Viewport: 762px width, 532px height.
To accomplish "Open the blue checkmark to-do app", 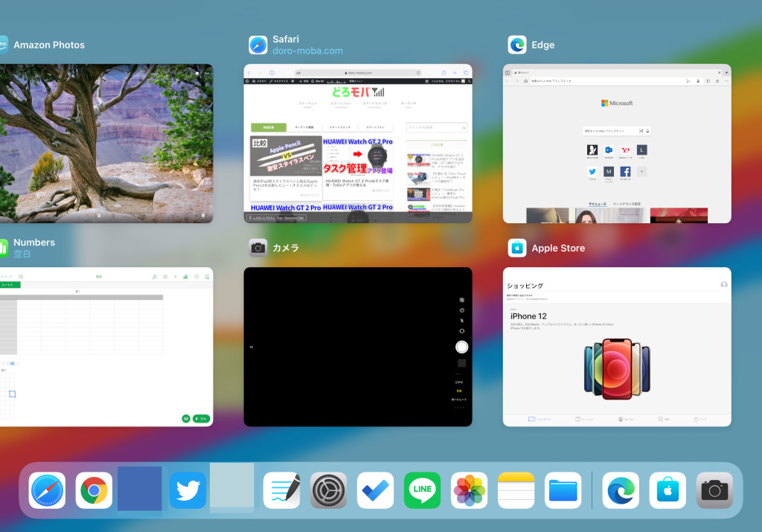I will coord(375,490).
